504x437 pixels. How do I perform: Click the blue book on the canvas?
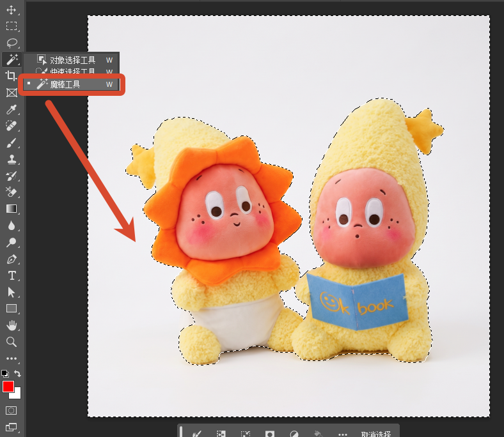tap(356, 301)
